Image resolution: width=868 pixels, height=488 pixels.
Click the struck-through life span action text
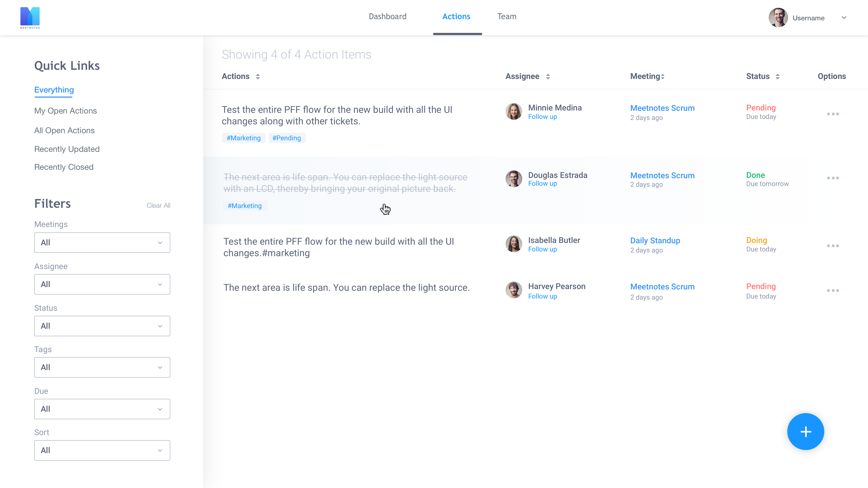[345, 183]
